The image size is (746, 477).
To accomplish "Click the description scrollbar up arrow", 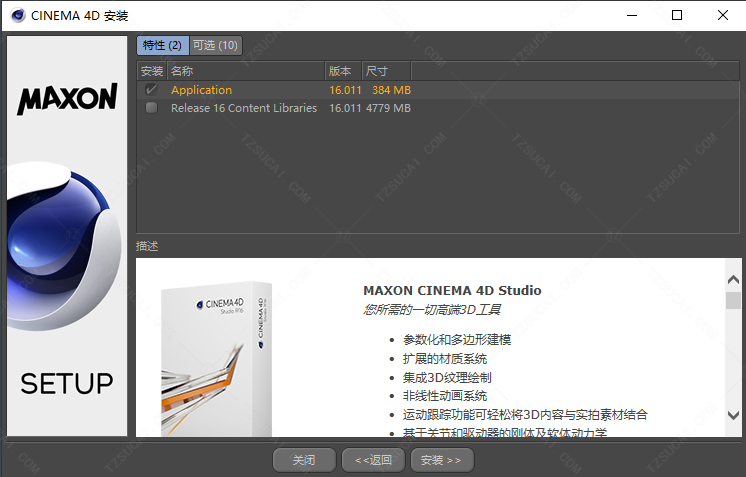I will tap(733, 280).
